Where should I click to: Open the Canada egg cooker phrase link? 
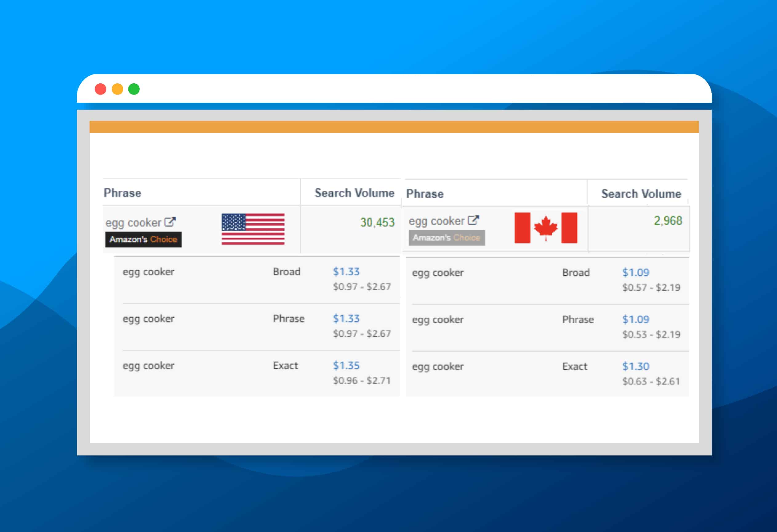pyautogui.click(x=437, y=221)
